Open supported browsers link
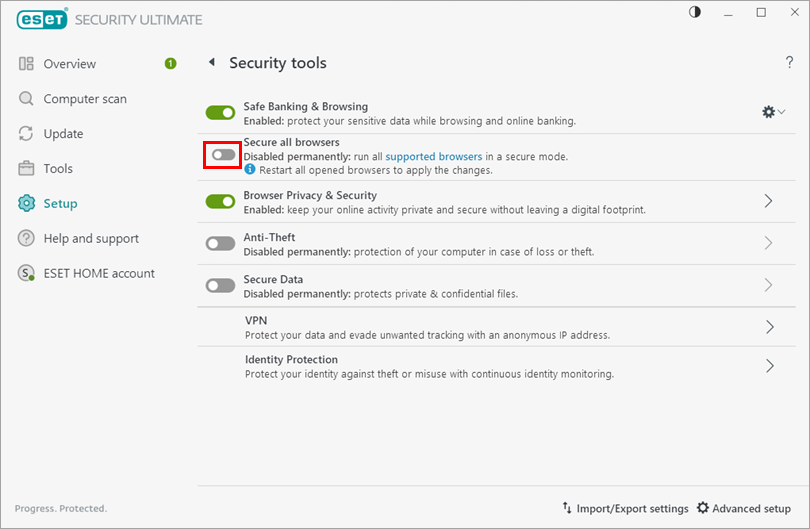Image resolution: width=810 pixels, height=529 pixels. click(x=433, y=157)
